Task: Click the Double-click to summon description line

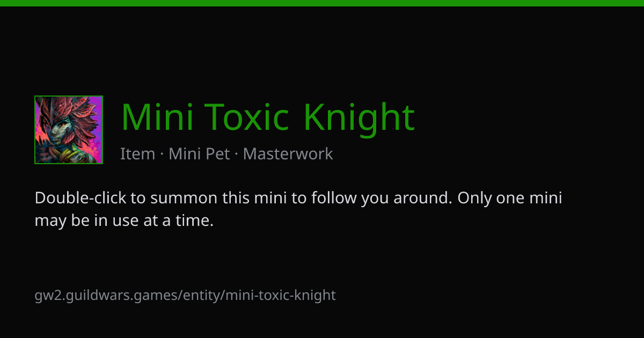Action: [x=298, y=199]
